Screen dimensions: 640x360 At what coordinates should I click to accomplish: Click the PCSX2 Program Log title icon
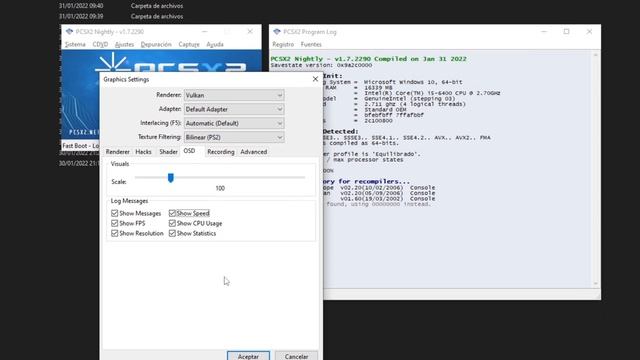click(x=277, y=32)
